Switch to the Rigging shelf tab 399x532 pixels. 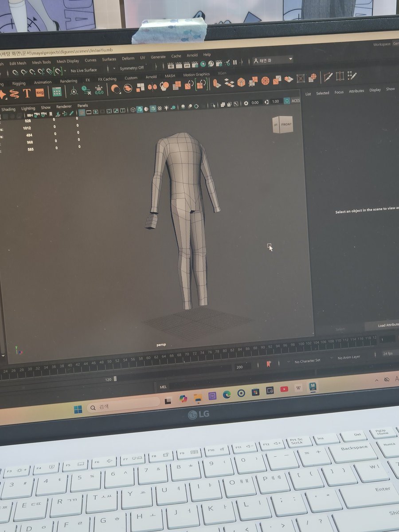(19, 83)
